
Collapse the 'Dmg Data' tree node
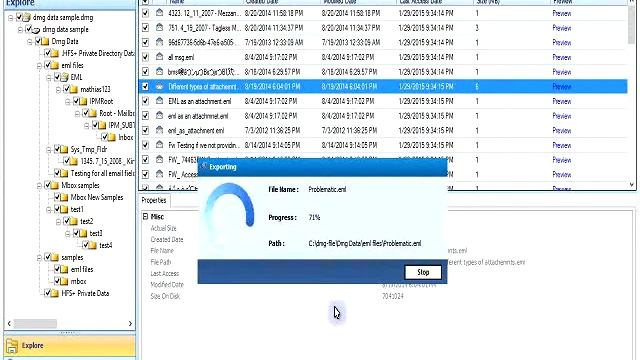[30, 42]
